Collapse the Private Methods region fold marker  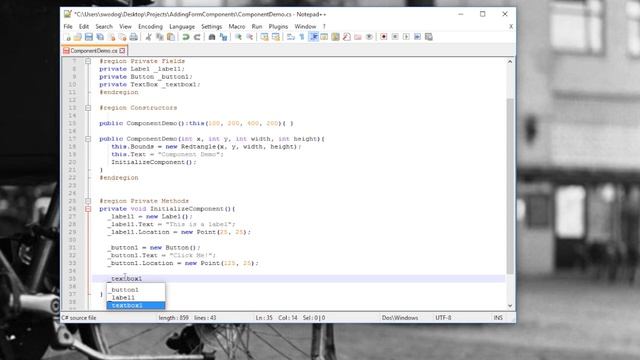tap(88, 201)
